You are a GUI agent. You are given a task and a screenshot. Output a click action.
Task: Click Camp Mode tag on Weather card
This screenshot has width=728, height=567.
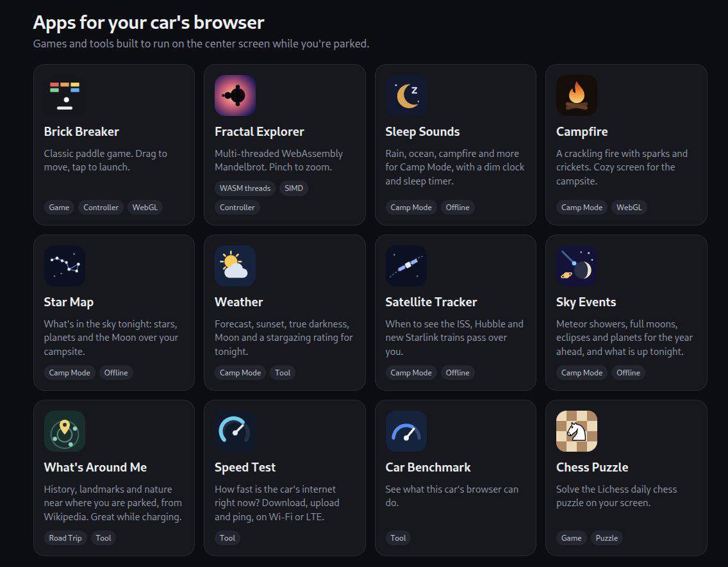240,373
